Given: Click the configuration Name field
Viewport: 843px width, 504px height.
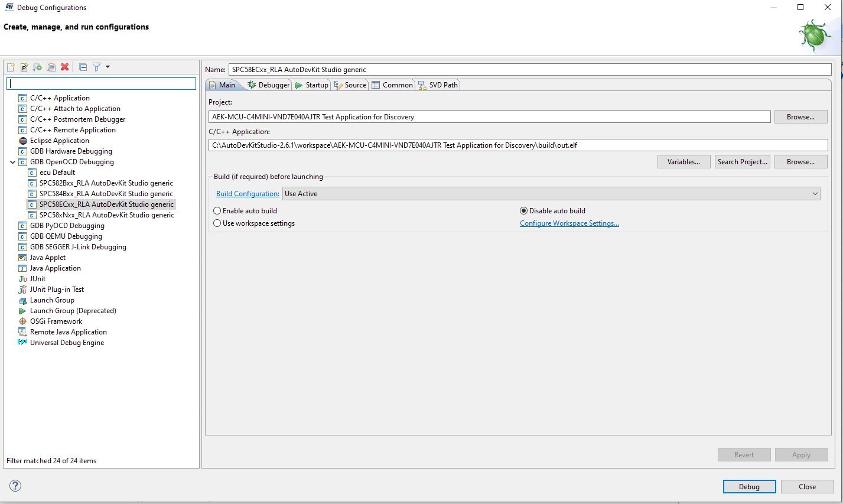Looking at the screenshot, I should pyautogui.click(x=530, y=69).
